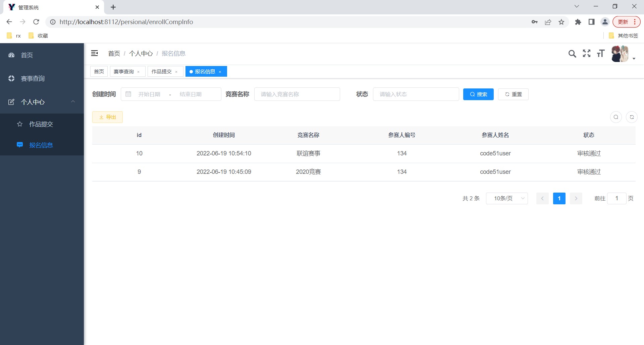The width and height of the screenshot is (644, 345).
Task: Click the browser share page icon
Action: pyautogui.click(x=548, y=22)
